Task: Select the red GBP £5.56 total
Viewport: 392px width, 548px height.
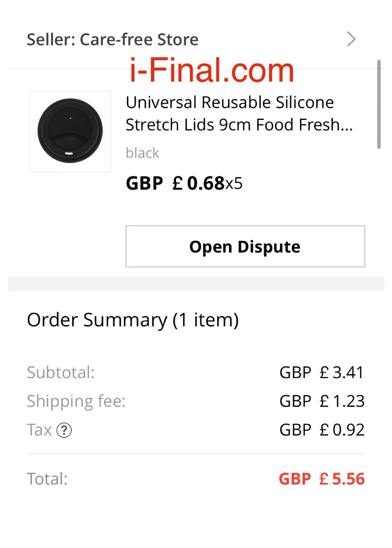Action: pyautogui.click(x=321, y=479)
